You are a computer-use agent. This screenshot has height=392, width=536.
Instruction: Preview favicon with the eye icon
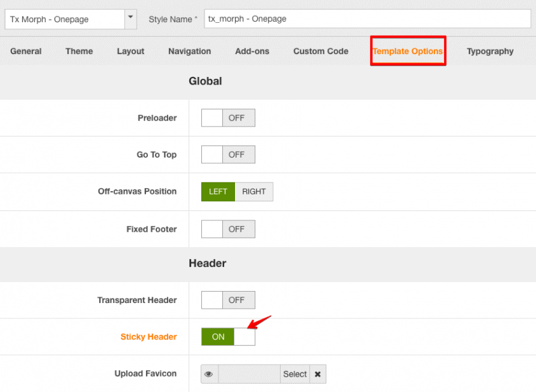click(209, 374)
